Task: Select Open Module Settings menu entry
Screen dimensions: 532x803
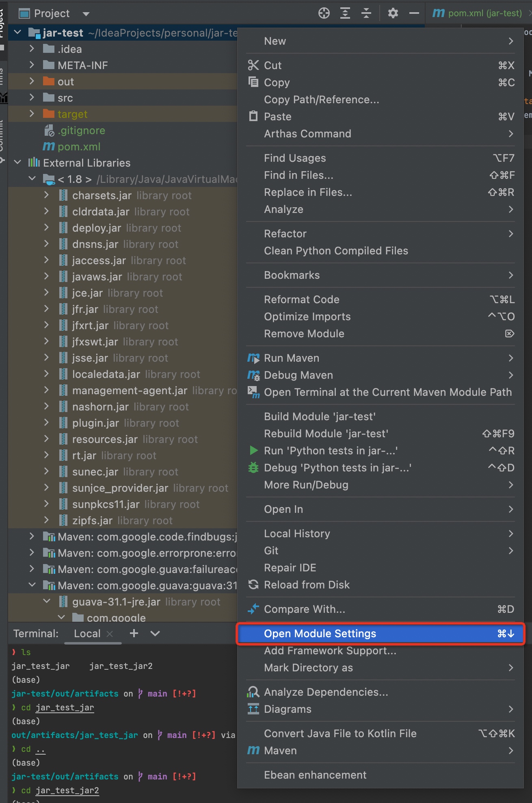Action: (x=320, y=634)
